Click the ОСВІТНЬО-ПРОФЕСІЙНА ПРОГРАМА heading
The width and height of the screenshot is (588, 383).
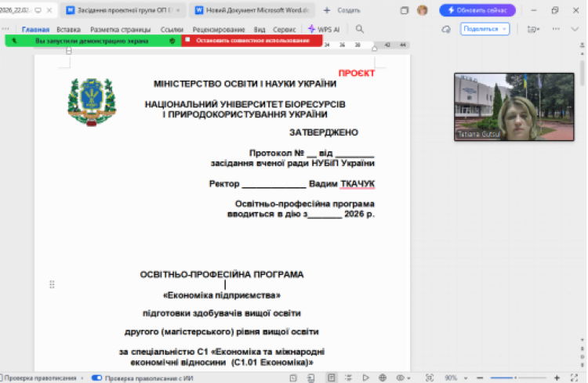pos(222,274)
